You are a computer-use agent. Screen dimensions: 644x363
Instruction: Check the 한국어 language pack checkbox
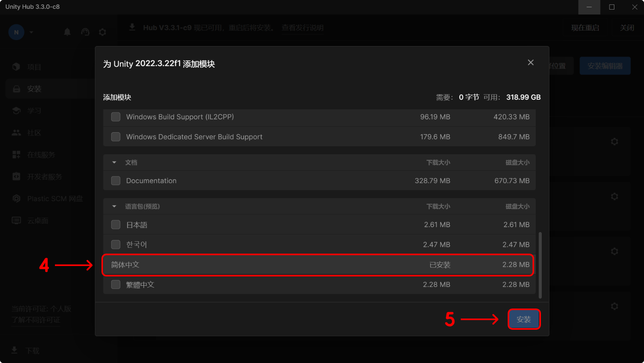coord(116,244)
